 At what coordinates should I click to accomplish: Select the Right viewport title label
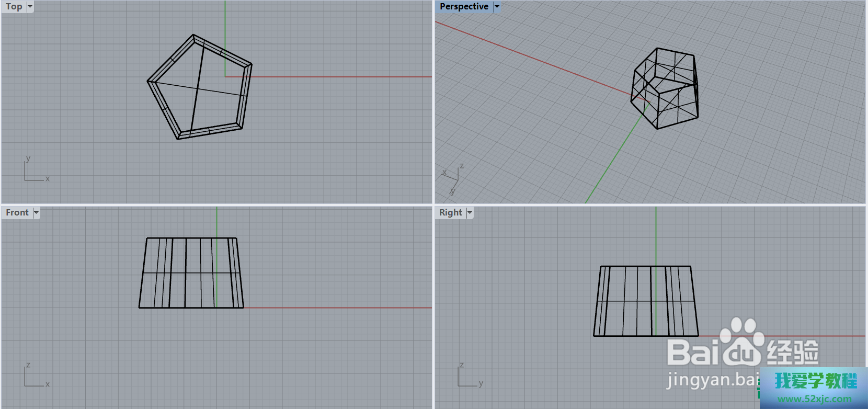pyautogui.click(x=450, y=213)
